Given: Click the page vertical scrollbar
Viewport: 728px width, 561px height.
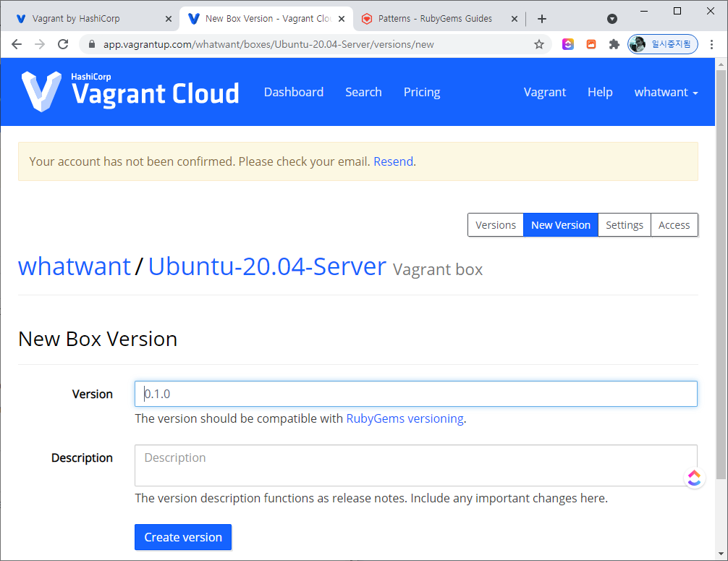Looking at the screenshot, I should pos(721,274).
